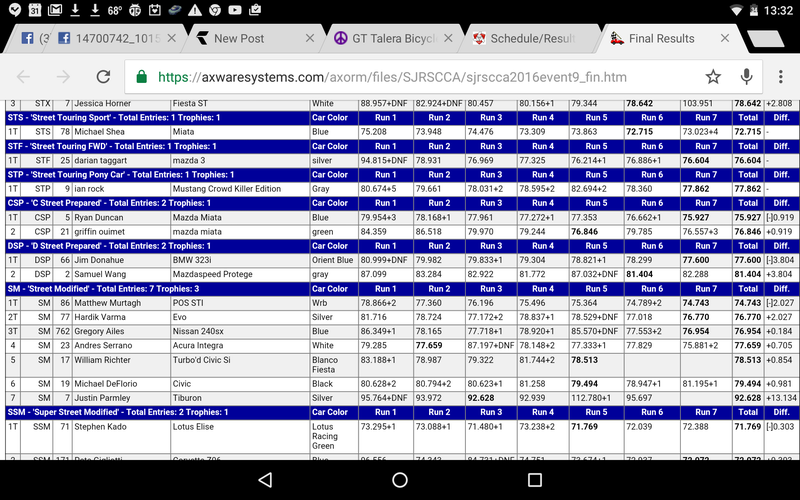Tap the Android home circle button

(x=400, y=480)
